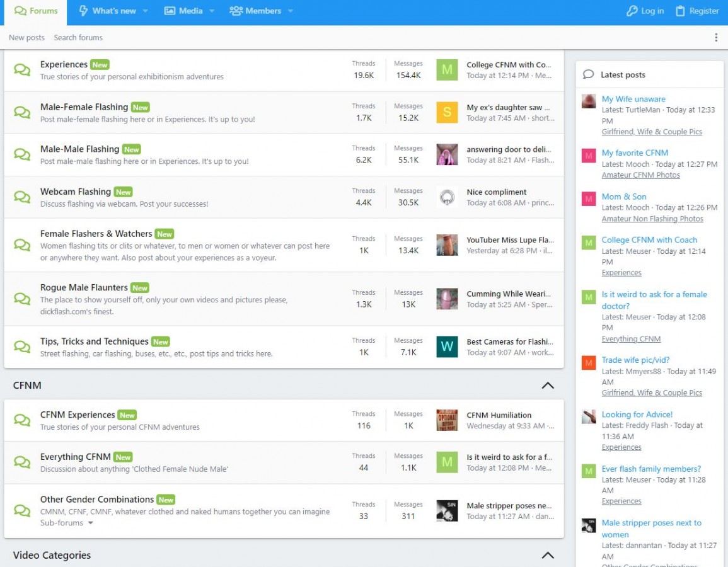Click the key icon beside Log in
This screenshot has width=728, height=567.
coord(632,11)
